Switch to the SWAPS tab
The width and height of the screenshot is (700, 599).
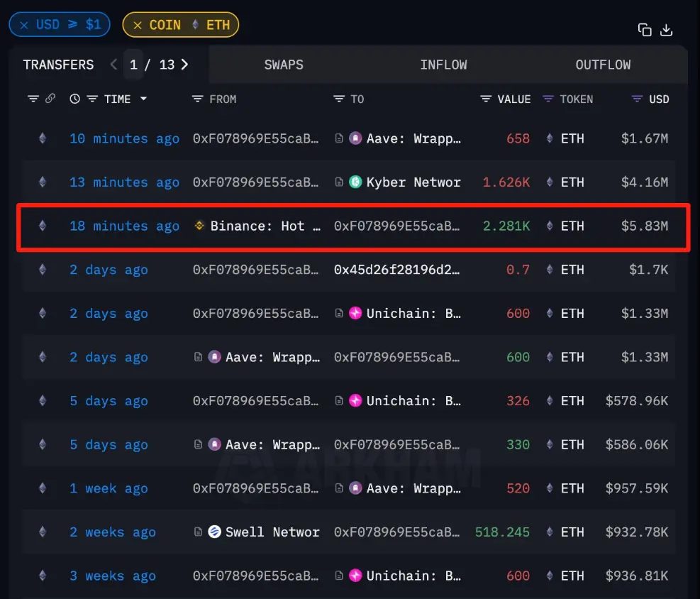(284, 65)
